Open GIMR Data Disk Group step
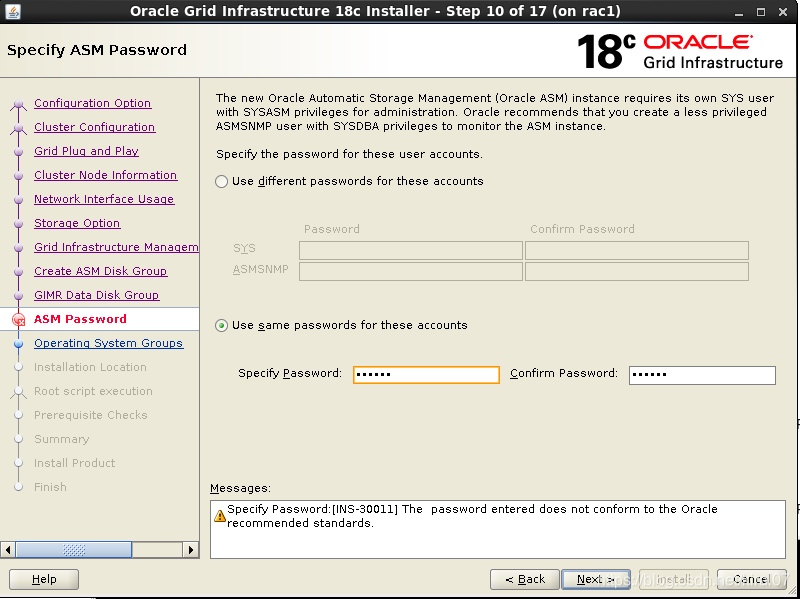The height and width of the screenshot is (599, 800). 96,295
